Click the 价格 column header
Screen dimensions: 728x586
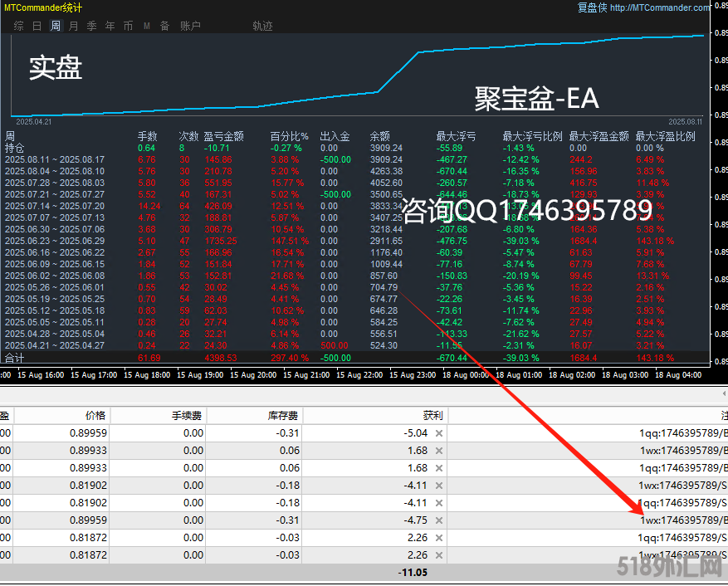point(95,415)
